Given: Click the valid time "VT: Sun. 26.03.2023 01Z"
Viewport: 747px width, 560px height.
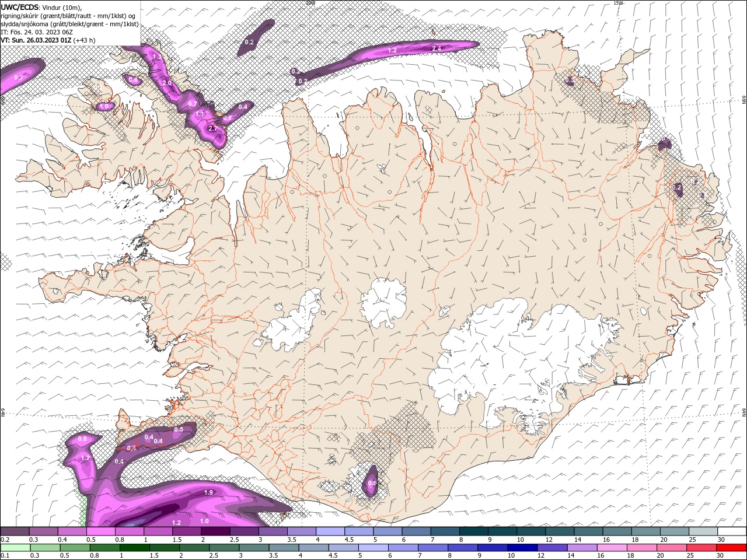Looking at the screenshot, I should (x=36, y=40).
